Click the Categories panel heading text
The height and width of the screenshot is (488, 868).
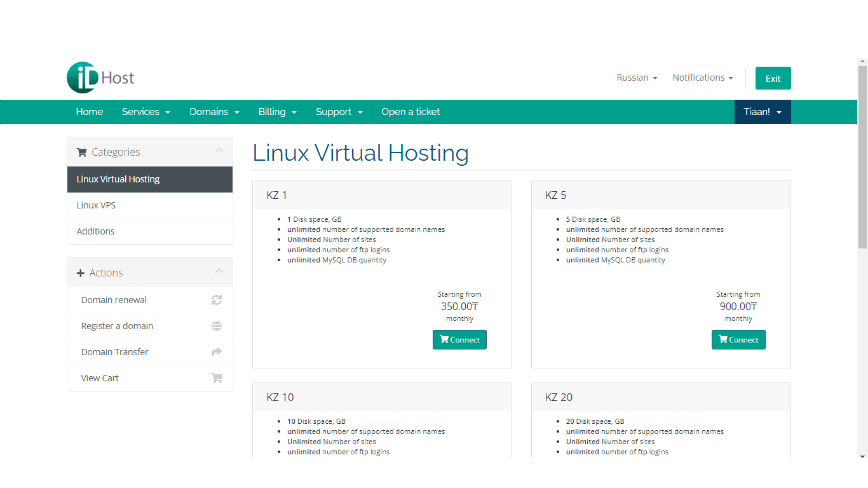[x=116, y=152]
